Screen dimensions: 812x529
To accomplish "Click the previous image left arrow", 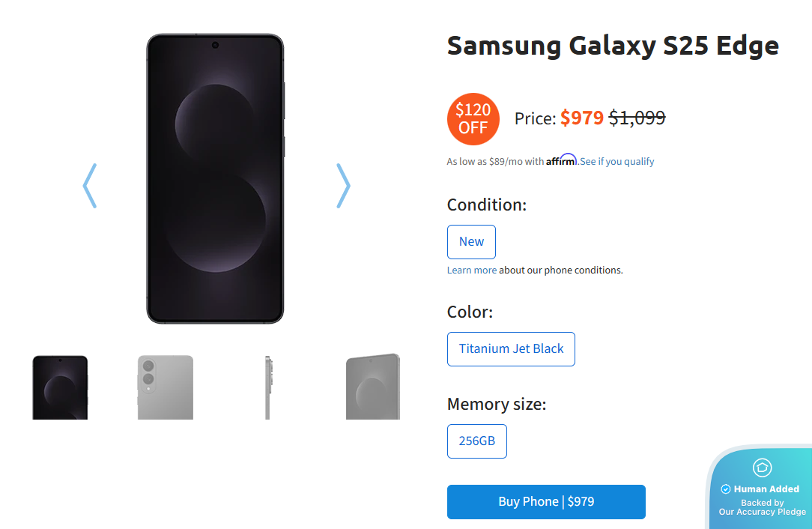I will coord(89,185).
